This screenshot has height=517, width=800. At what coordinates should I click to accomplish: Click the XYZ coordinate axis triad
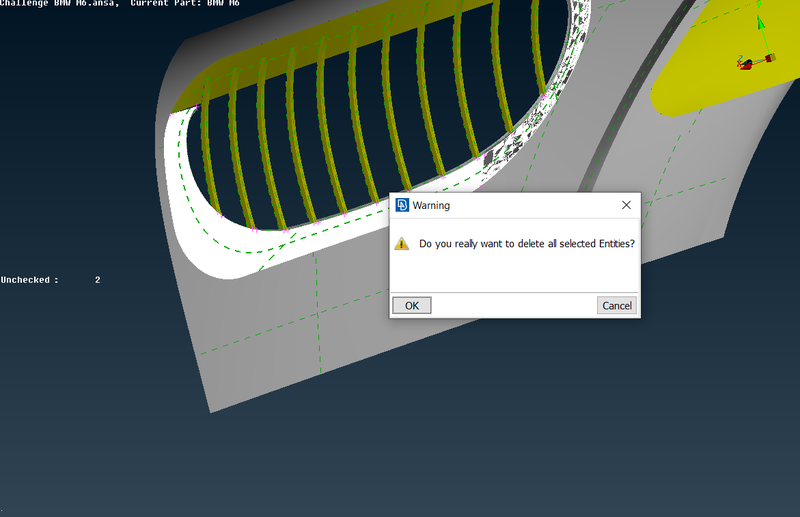(x=758, y=43)
